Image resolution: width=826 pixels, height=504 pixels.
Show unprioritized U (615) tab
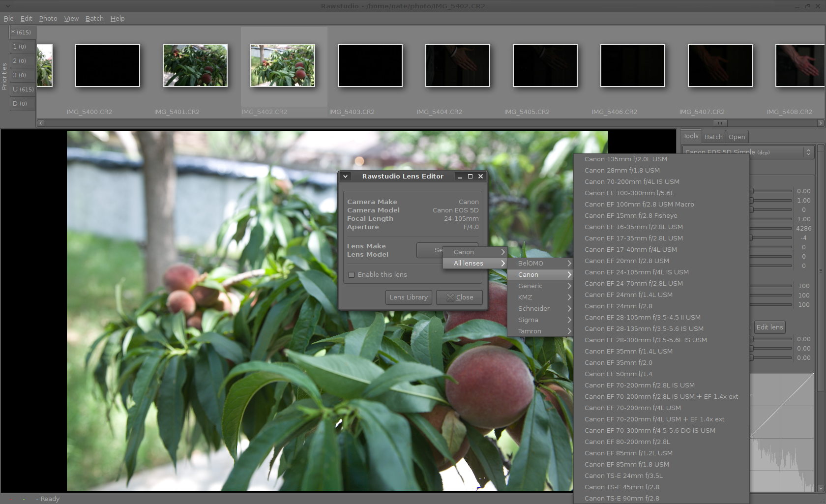point(23,89)
